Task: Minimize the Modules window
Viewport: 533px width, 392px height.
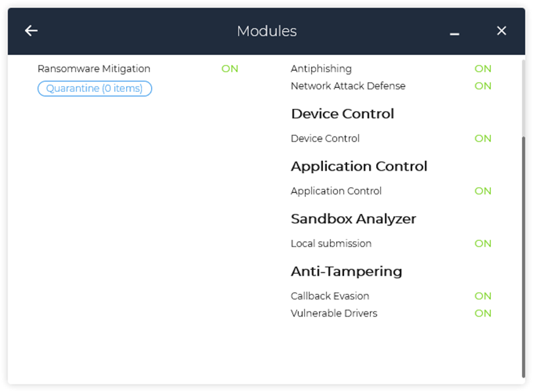Action: point(454,33)
